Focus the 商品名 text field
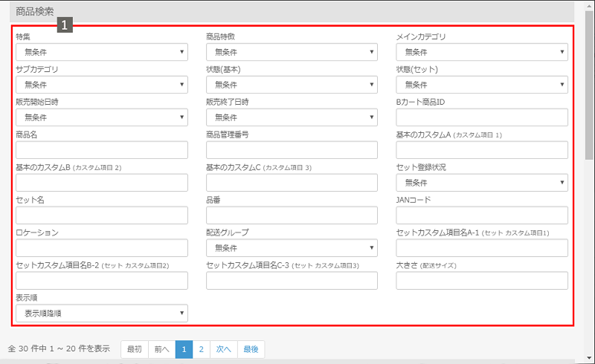The image size is (595, 364). (102, 150)
